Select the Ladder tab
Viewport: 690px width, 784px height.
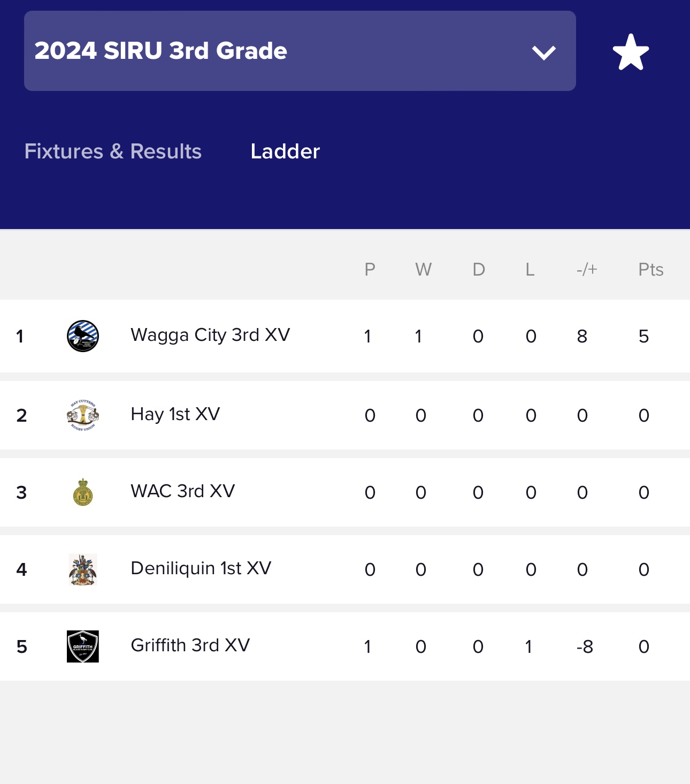point(285,151)
